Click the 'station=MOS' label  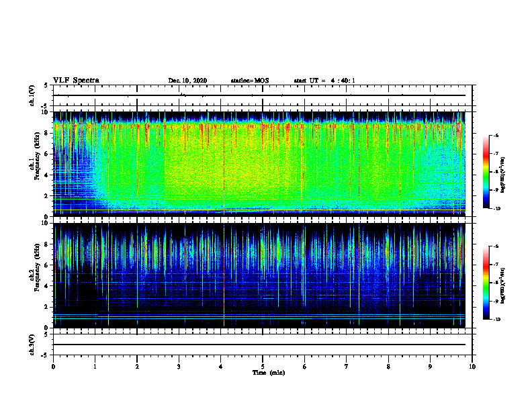click(x=250, y=81)
